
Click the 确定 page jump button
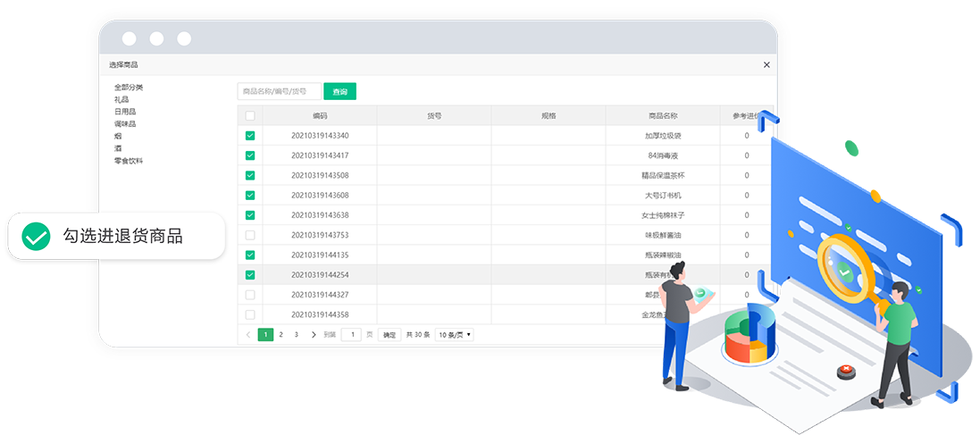click(x=389, y=335)
